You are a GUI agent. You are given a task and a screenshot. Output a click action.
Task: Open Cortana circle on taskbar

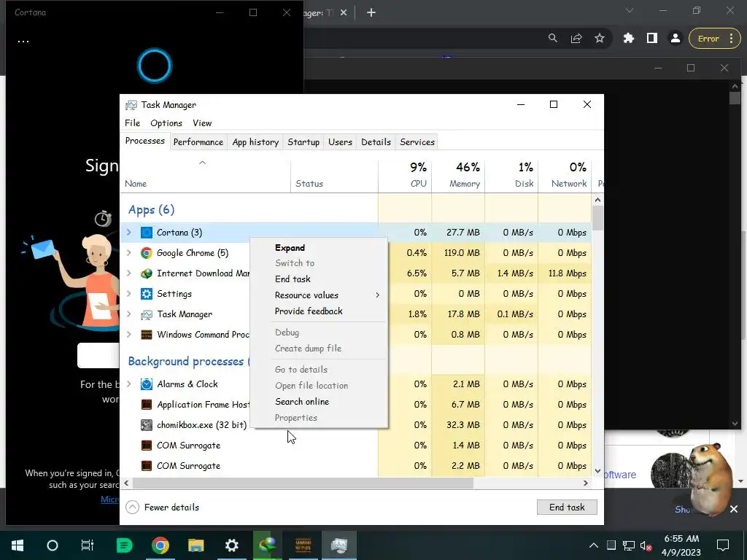point(53,545)
